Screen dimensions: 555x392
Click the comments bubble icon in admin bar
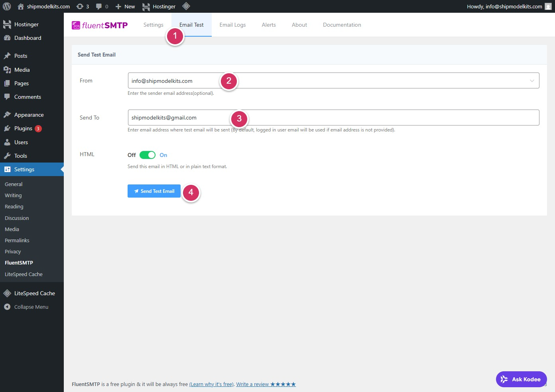pyautogui.click(x=102, y=6)
